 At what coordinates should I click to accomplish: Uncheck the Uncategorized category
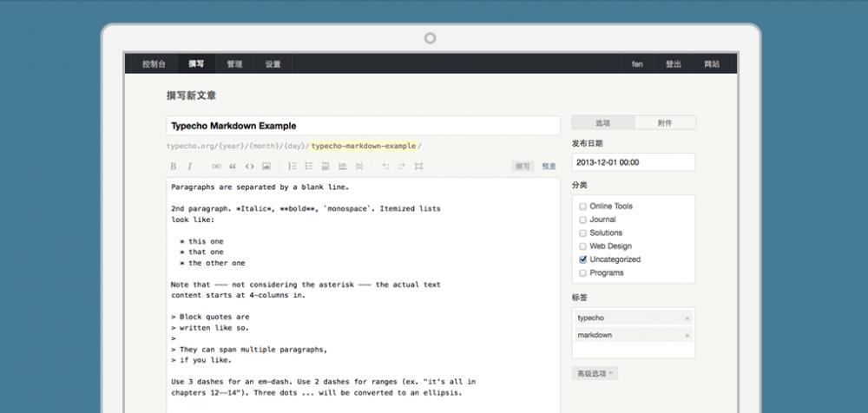583,259
